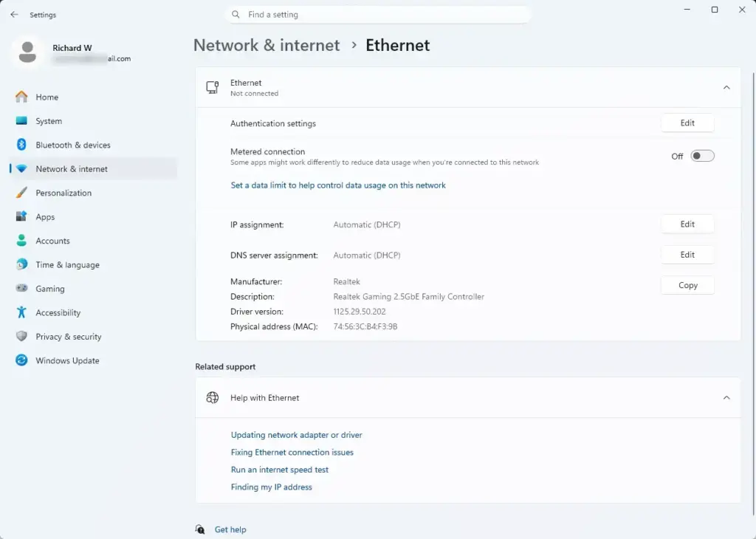Click the Apps icon in sidebar
This screenshot has width=756, height=539.
tap(21, 216)
